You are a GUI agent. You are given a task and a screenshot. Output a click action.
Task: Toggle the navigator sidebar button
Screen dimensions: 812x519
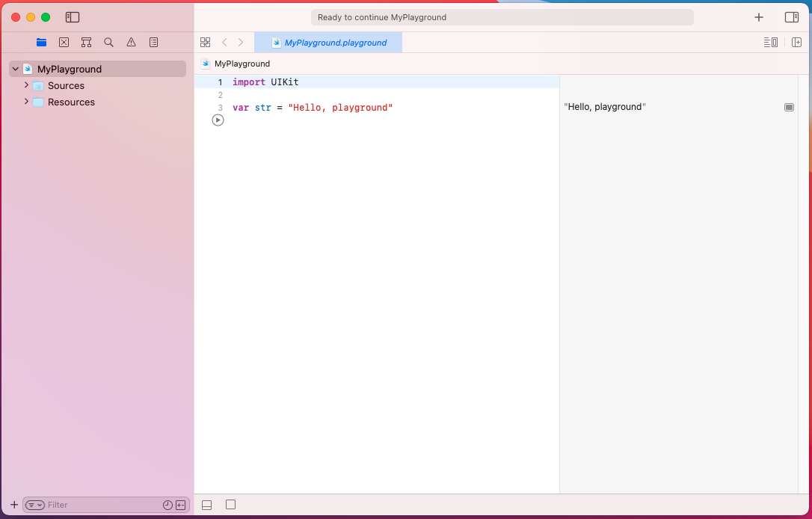click(x=73, y=17)
